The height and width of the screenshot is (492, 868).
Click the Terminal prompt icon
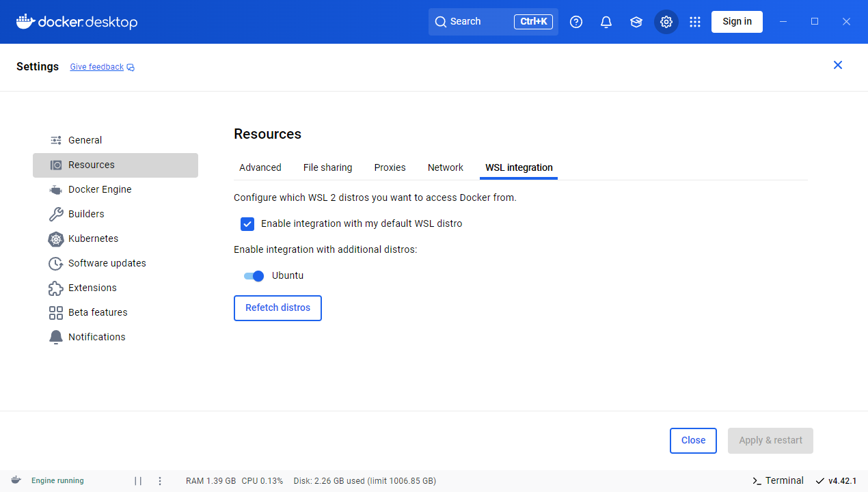point(757,480)
